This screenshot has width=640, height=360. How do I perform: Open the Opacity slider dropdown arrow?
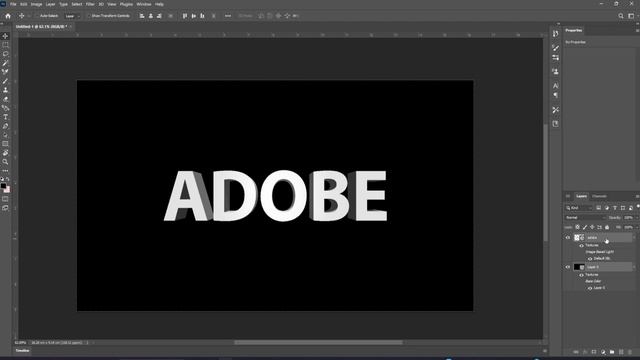637,218
